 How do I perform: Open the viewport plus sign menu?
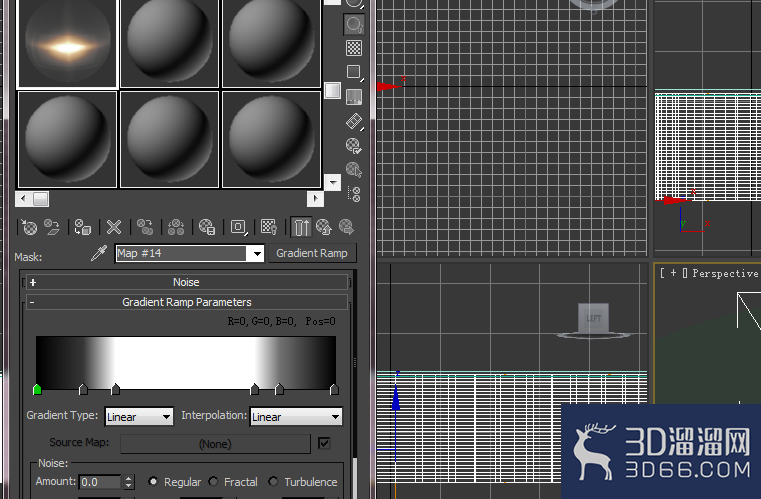coord(673,273)
